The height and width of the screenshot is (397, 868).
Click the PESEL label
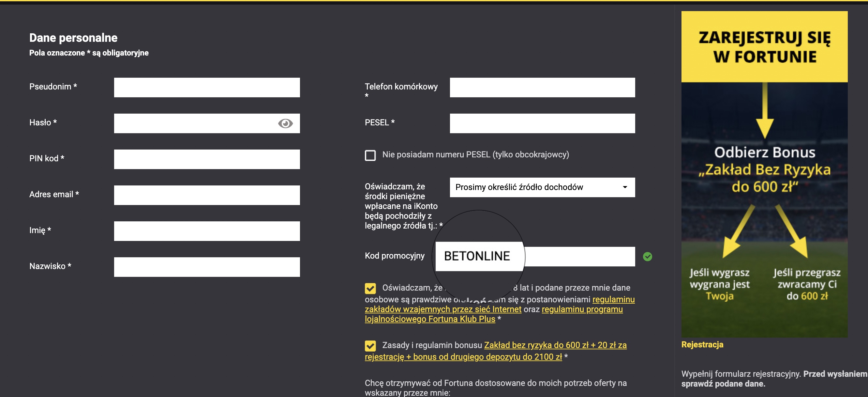380,122
